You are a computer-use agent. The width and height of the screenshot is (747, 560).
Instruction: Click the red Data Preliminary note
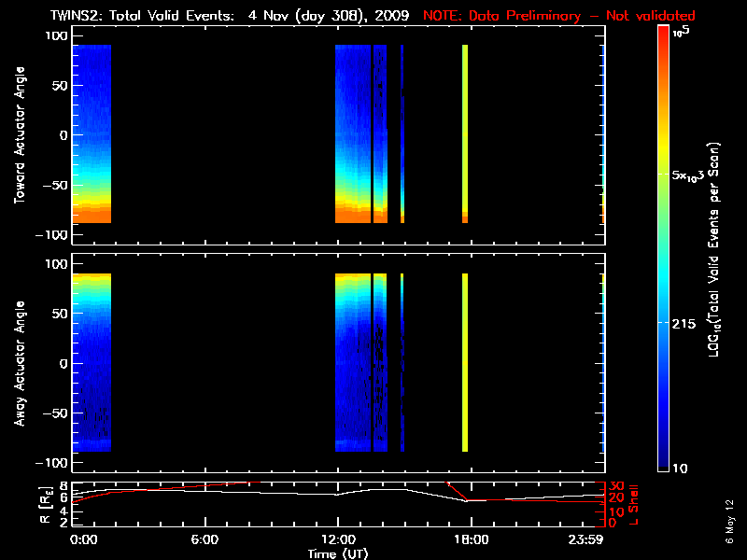[x=558, y=15]
